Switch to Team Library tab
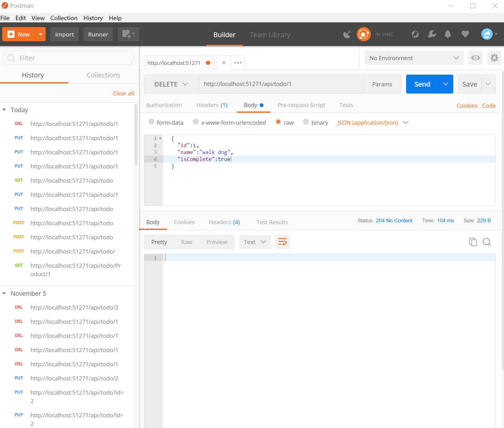 270,35
